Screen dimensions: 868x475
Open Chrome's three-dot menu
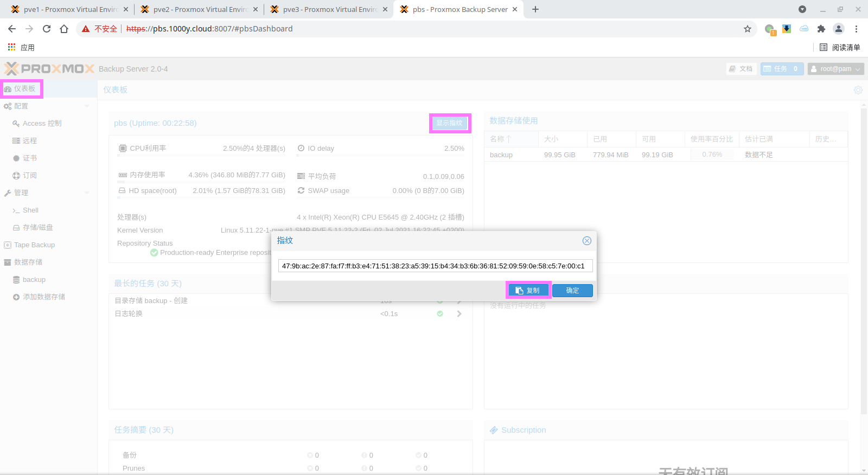coord(856,29)
